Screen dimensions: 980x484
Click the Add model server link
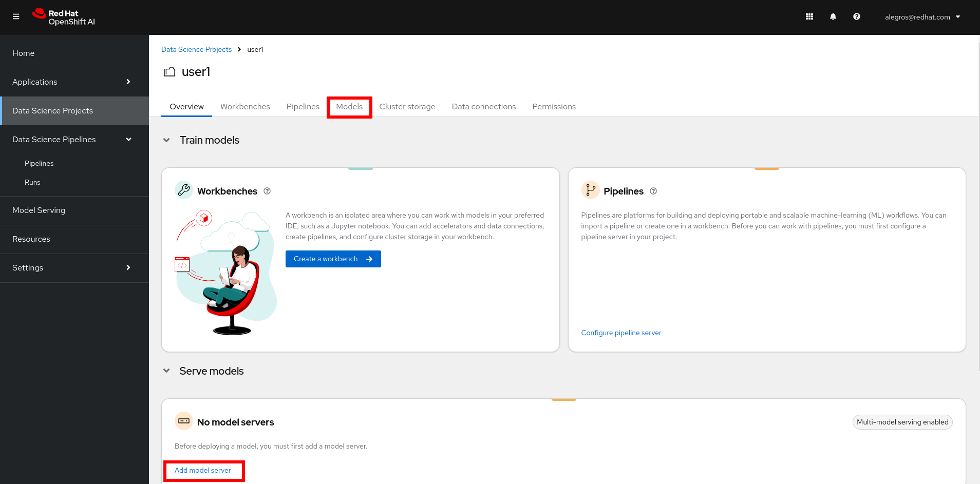click(x=203, y=470)
